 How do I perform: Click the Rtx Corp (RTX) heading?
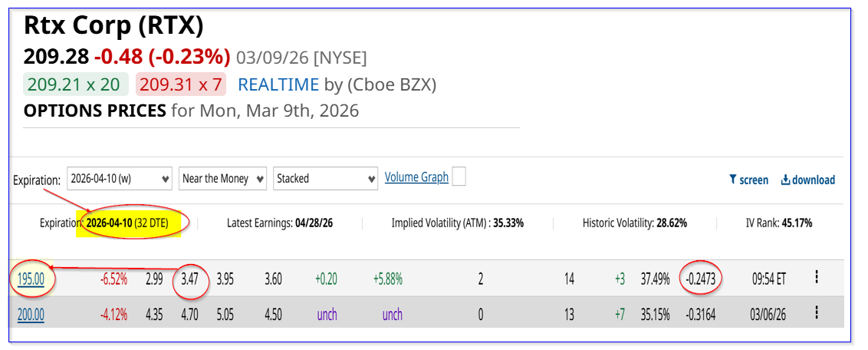pyautogui.click(x=113, y=26)
